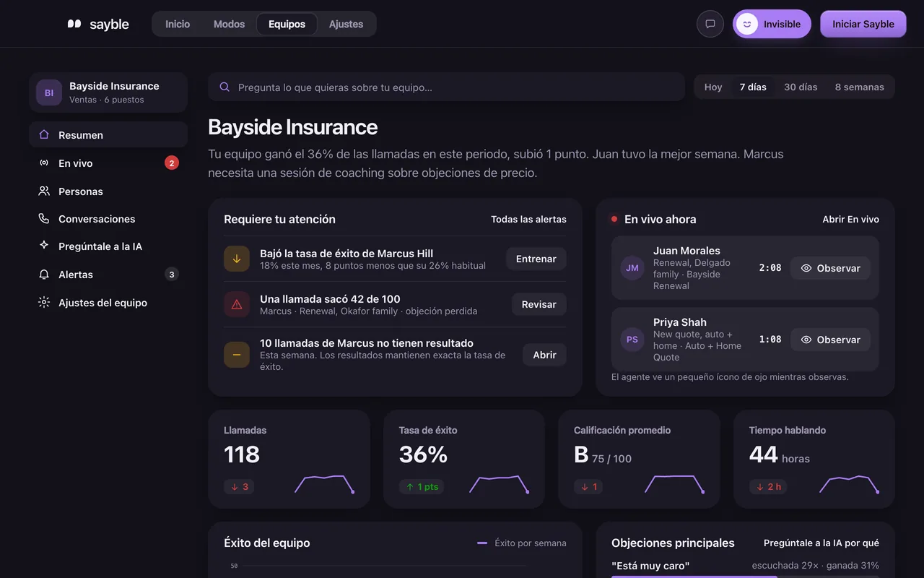Open the Ajustes tab
This screenshot has width=924, height=578.
346,24
